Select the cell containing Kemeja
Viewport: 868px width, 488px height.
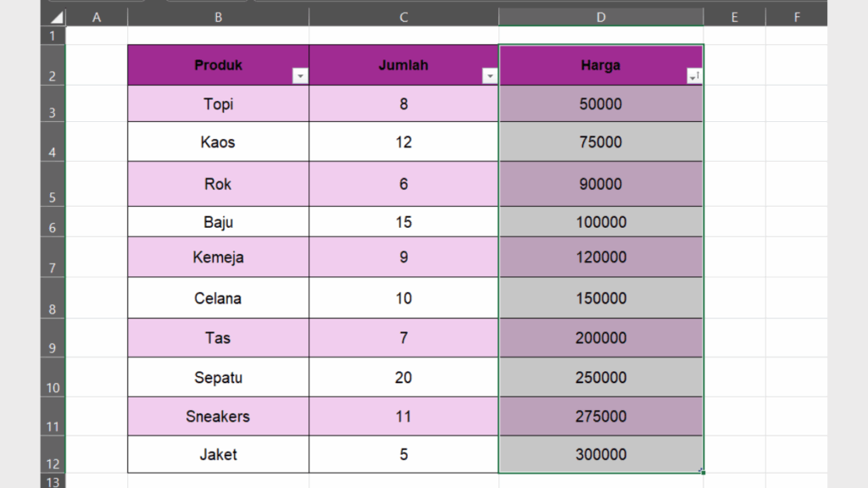point(218,258)
